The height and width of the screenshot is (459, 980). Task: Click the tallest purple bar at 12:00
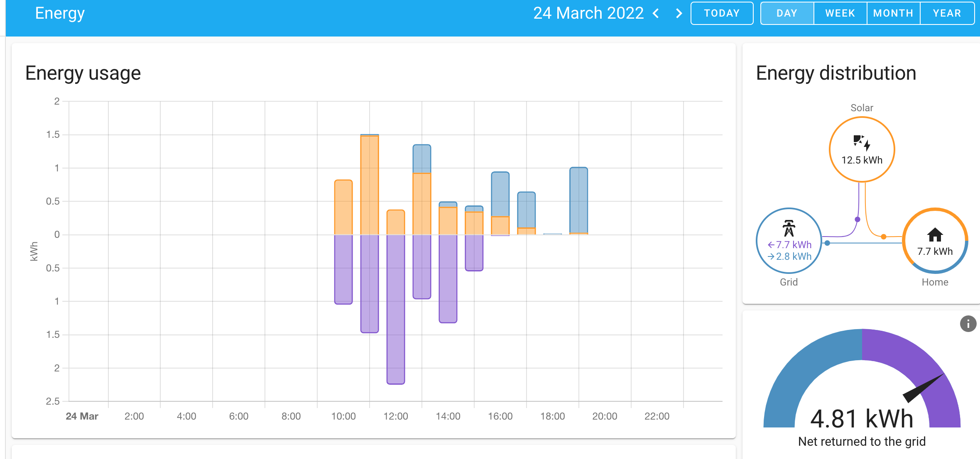[x=395, y=309]
